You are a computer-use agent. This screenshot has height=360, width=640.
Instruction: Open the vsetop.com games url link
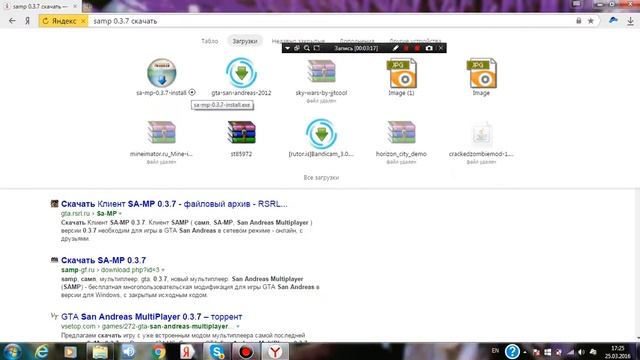pos(148,326)
